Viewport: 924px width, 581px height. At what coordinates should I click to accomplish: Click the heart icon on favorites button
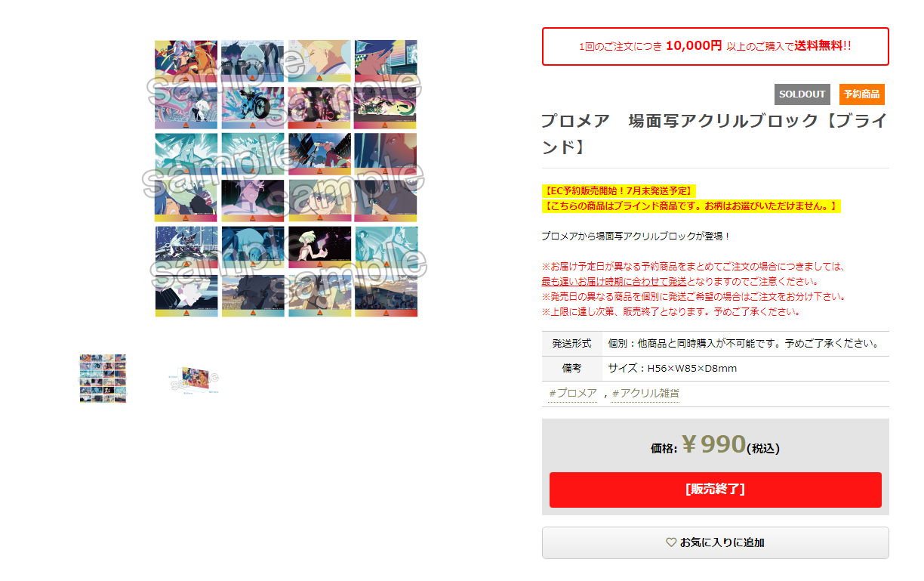671,542
